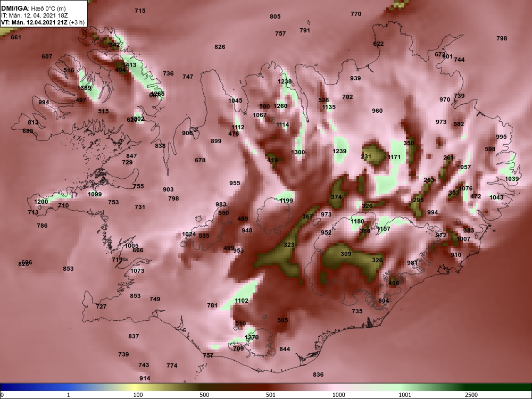
Task: Click the legend label '501'
Action: pos(271,395)
